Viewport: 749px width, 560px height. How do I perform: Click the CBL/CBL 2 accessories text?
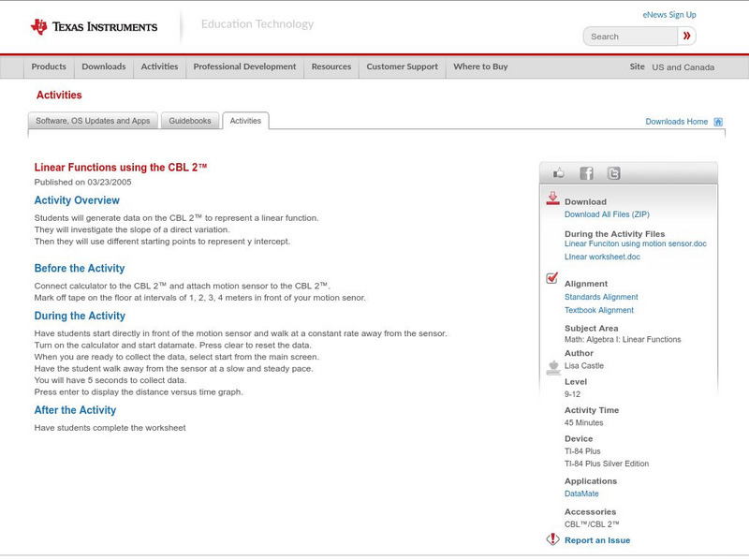click(x=592, y=524)
